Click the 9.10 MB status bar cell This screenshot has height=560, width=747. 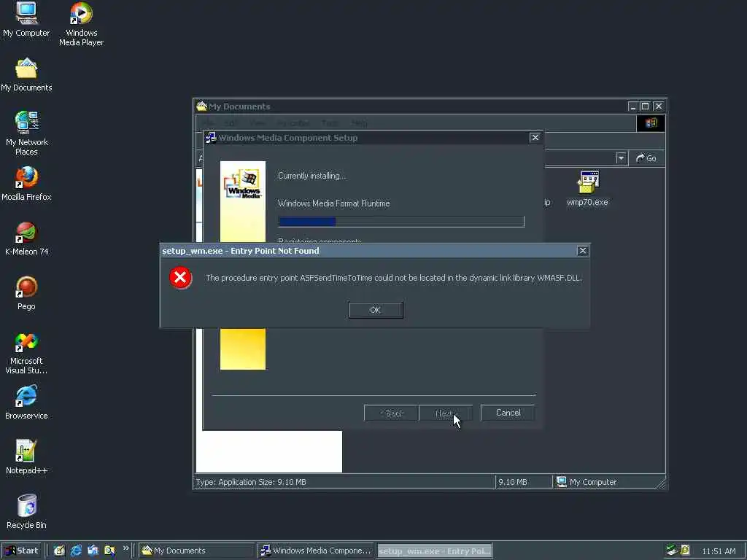tap(523, 482)
